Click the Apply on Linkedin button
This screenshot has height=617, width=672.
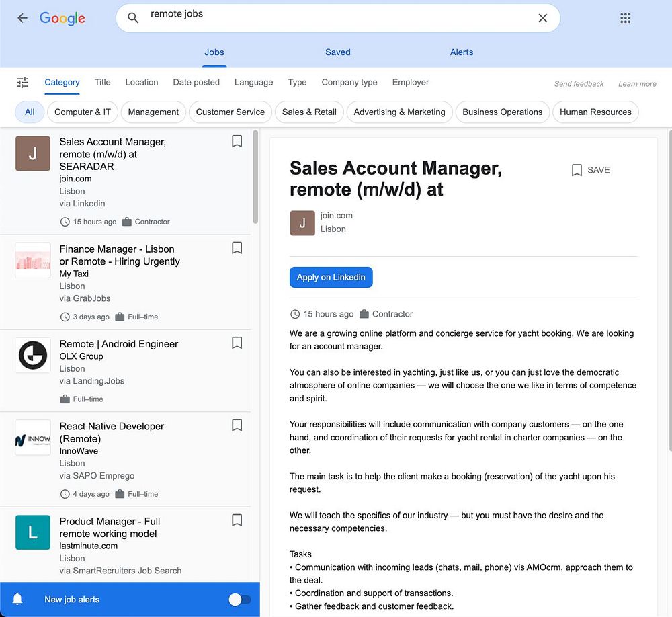coord(331,278)
